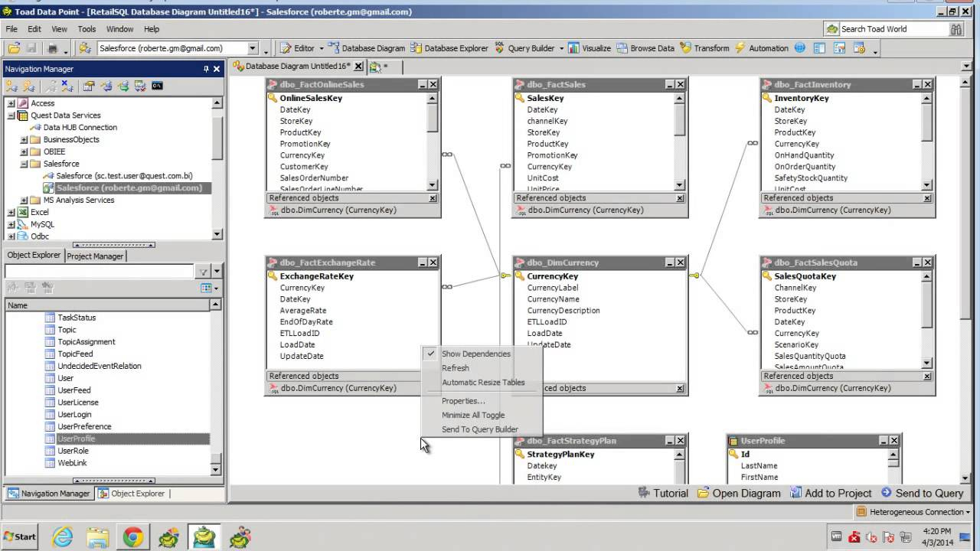Click the Search Toad World field

pyautogui.click(x=886, y=29)
